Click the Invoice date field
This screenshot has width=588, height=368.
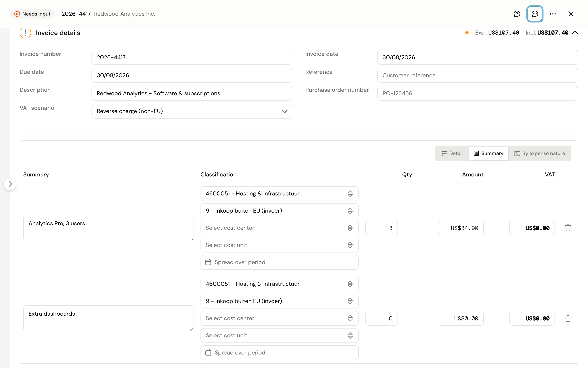pyautogui.click(x=478, y=57)
